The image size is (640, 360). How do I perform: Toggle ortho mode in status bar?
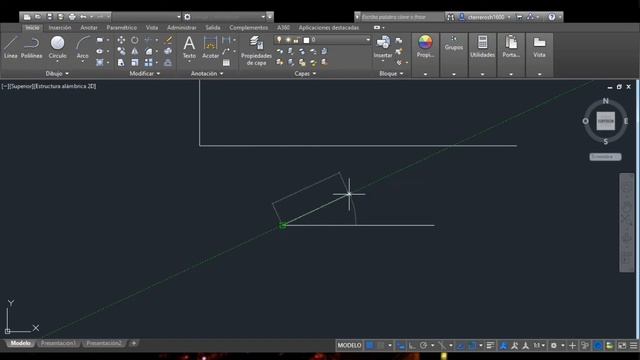click(412, 345)
